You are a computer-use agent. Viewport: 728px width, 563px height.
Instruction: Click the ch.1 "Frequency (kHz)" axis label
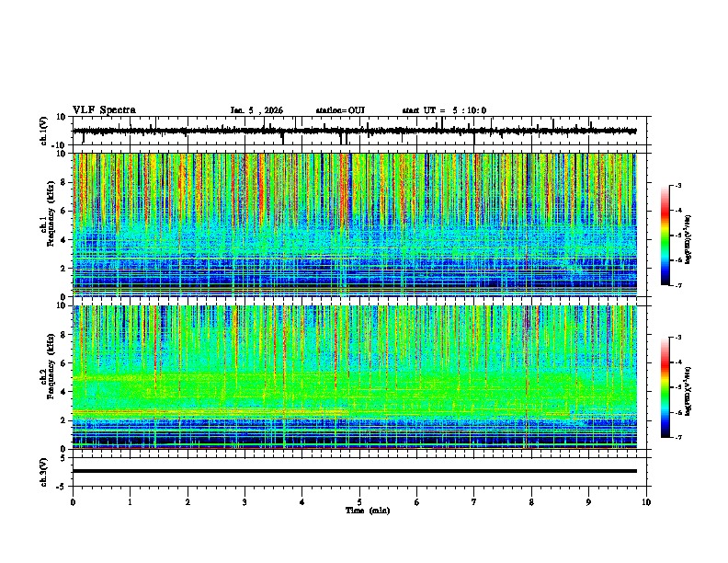coord(51,213)
